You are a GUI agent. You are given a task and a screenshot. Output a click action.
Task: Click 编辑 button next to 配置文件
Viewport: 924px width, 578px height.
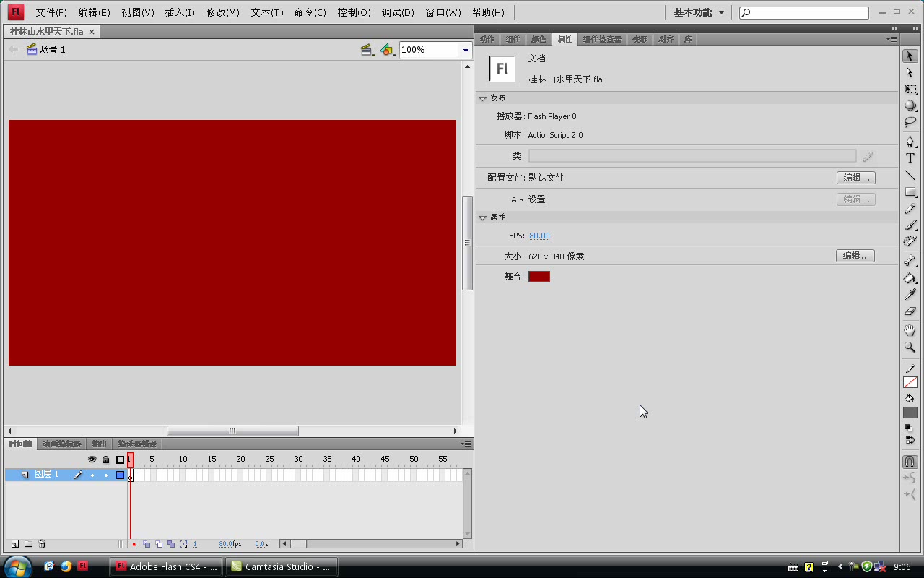(x=855, y=178)
